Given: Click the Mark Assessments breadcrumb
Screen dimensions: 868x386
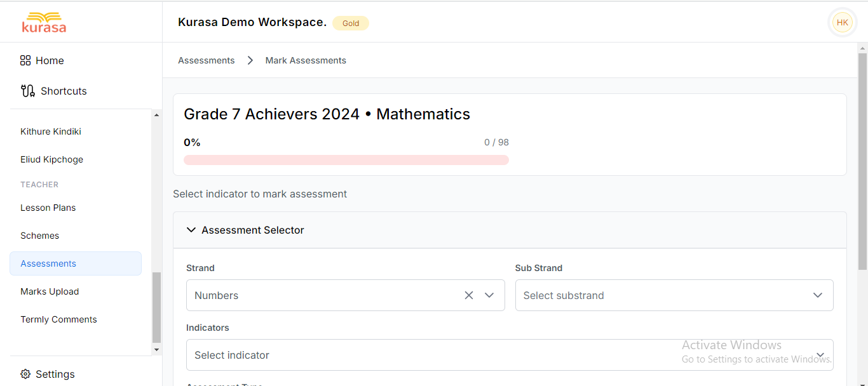Looking at the screenshot, I should pos(306,60).
